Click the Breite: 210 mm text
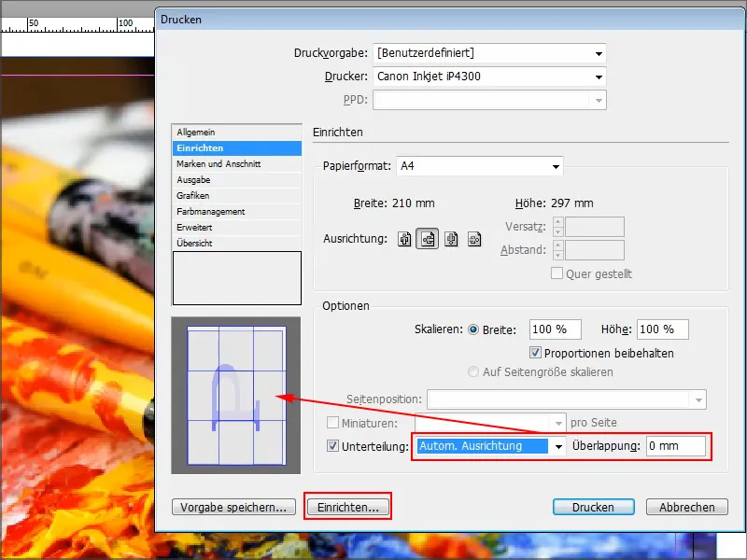 point(394,203)
